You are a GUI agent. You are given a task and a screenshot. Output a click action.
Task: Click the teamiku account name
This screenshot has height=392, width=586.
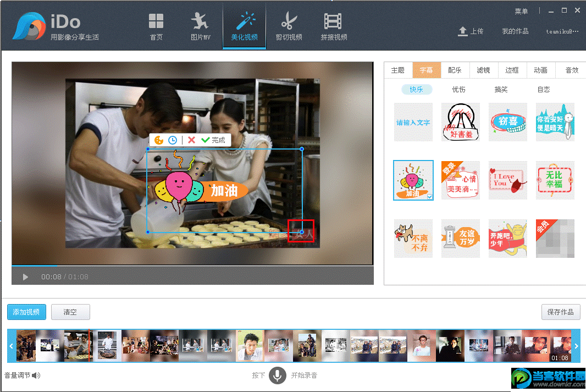[562, 31]
